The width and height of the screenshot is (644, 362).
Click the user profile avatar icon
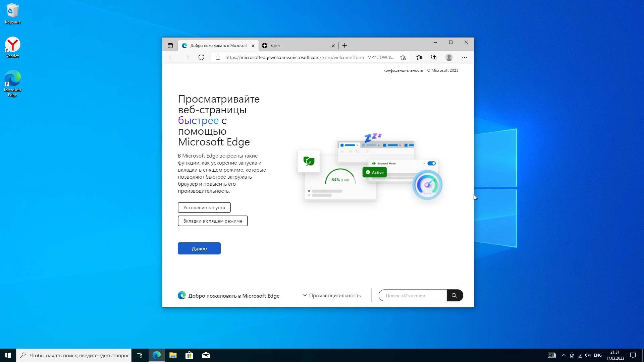[x=449, y=57]
